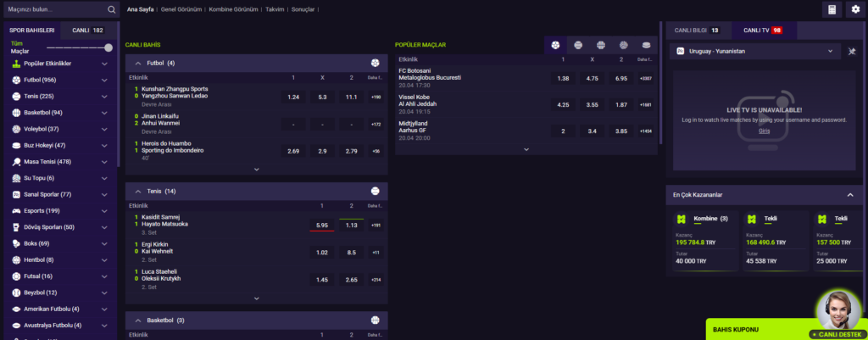
Task: Open the Sonuçlar menu item
Action: pyautogui.click(x=303, y=9)
